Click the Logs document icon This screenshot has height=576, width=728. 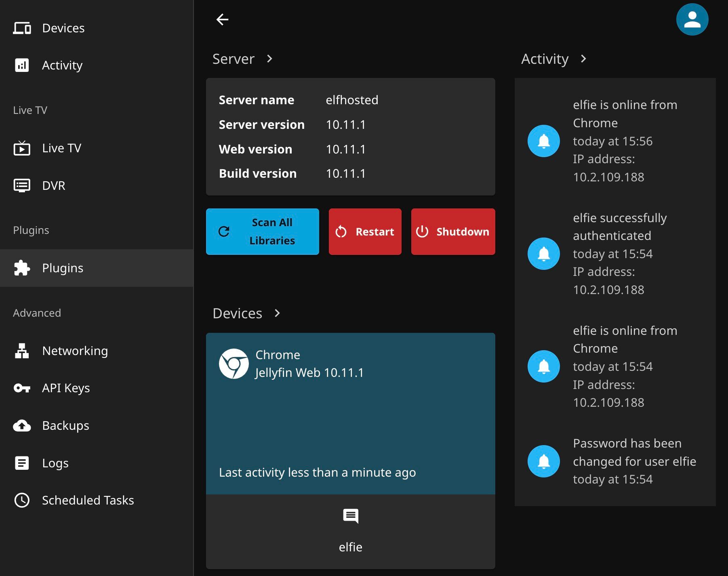pos(22,463)
